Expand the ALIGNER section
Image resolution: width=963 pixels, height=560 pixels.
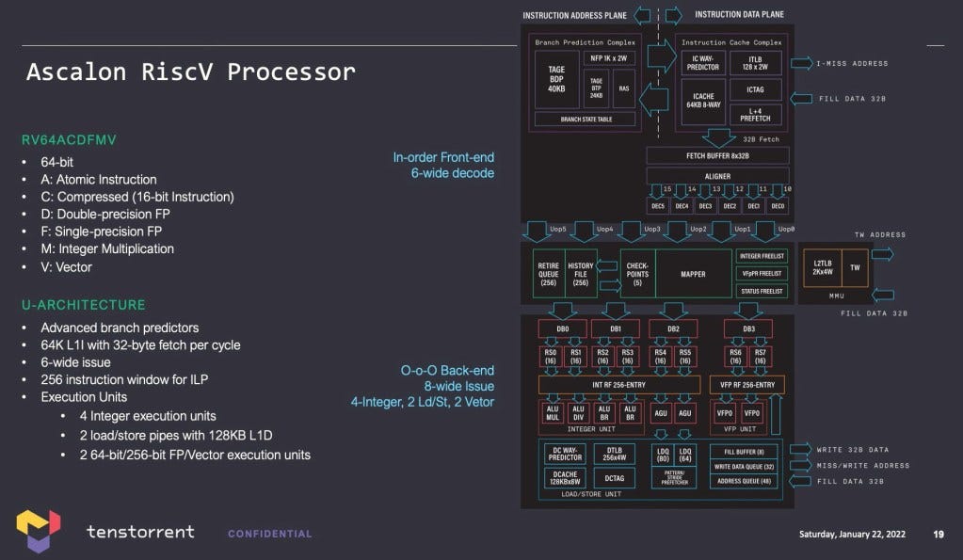coord(718,175)
